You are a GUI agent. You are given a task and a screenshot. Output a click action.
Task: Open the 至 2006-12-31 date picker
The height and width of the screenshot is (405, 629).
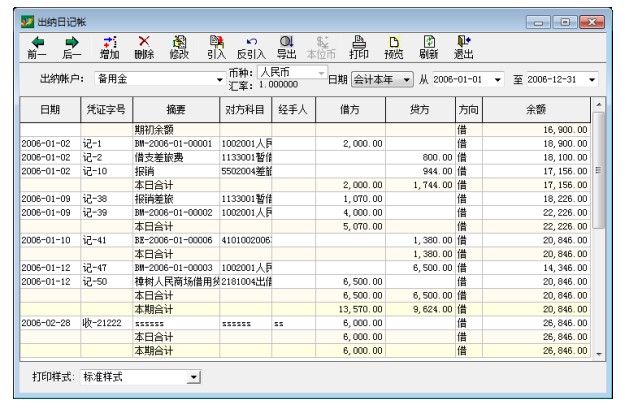(x=592, y=79)
